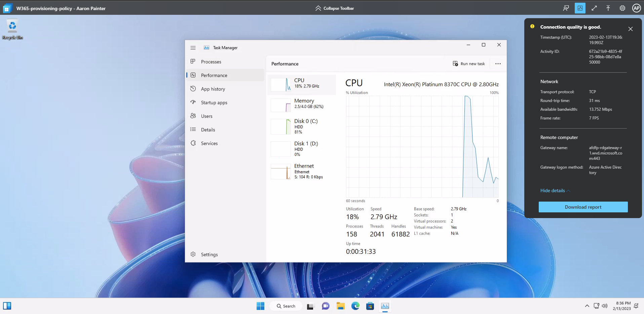The height and width of the screenshot is (314, 644).
Task: Open Task View on taskbar
Action: coord(310,306)
